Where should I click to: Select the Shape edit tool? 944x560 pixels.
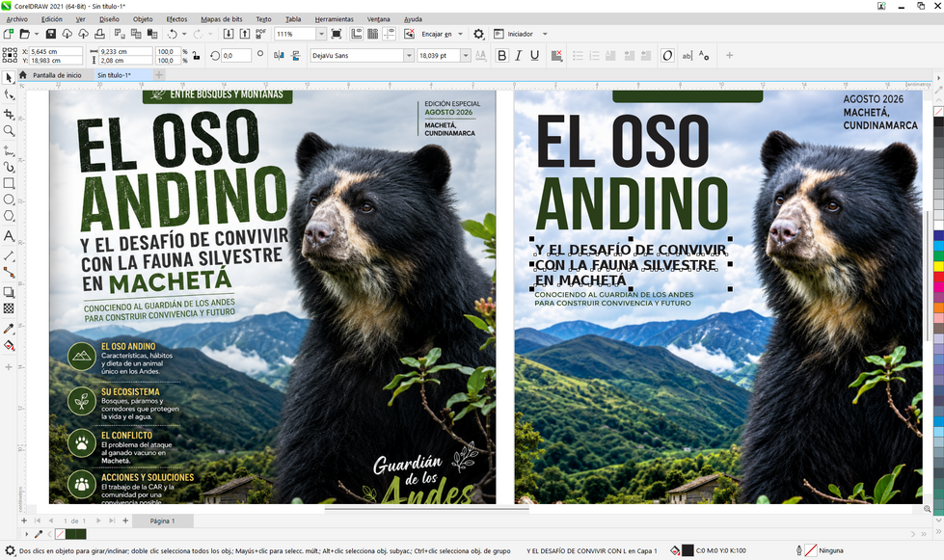(x=9, y=95)
